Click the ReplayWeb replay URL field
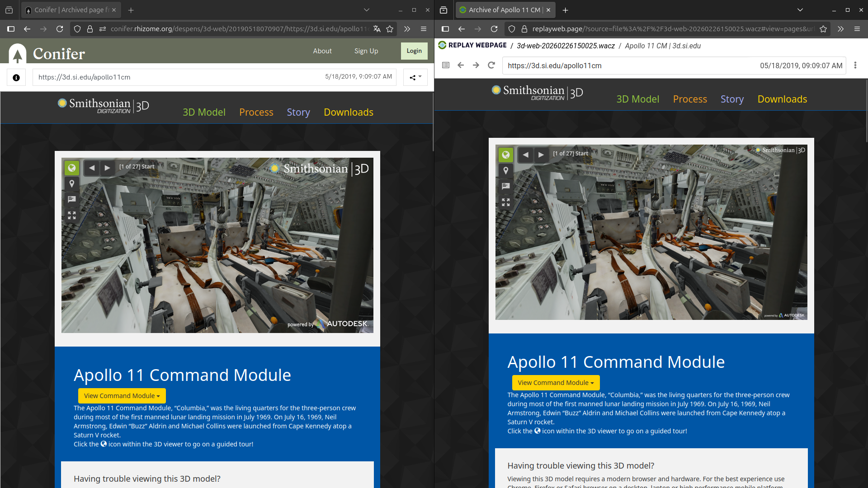This screenshot has width=868, height=488. [x=674, y=66]
